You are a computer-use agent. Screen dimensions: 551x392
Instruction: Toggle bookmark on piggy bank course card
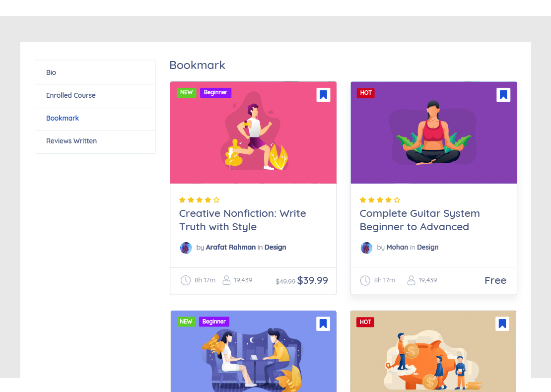click(502, 324)
